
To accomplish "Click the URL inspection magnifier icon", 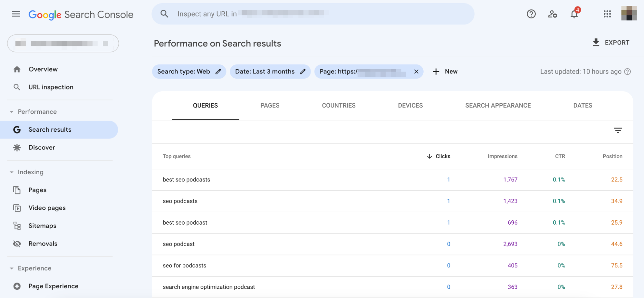I will coord(17,87).
